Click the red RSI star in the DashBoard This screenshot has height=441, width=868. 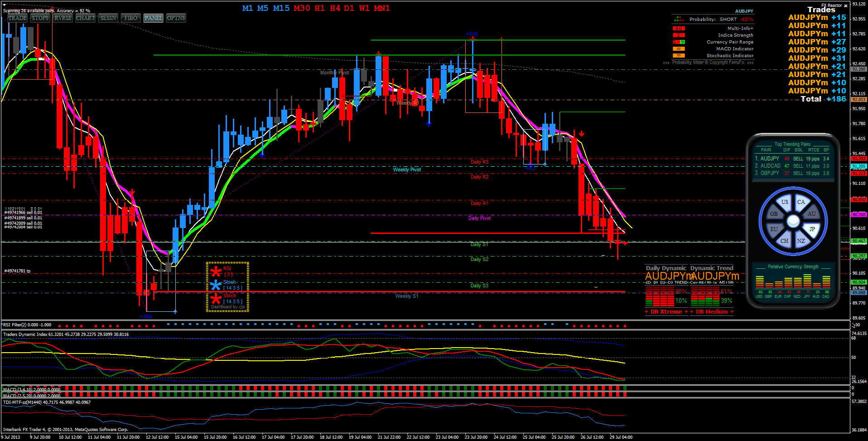(216, 272)
